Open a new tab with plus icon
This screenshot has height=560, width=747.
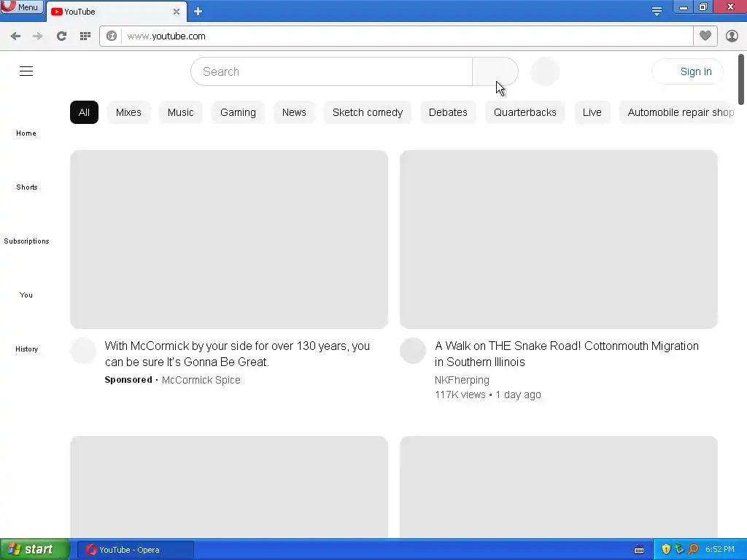(198, 12)
